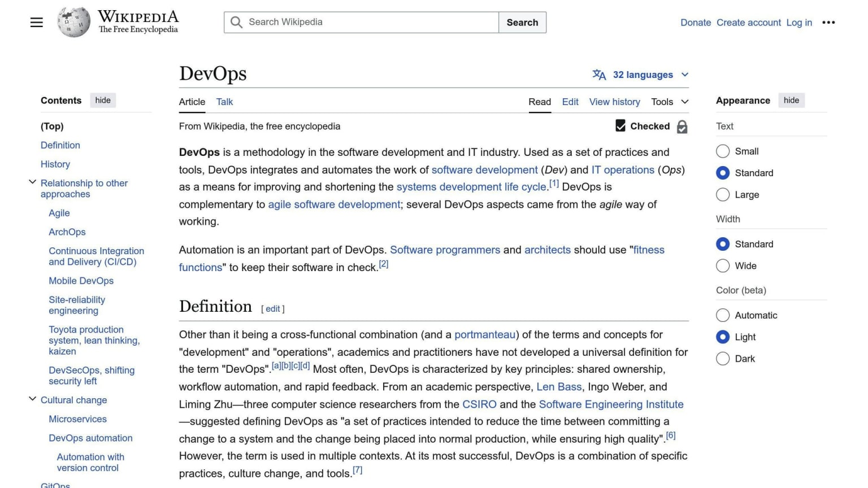Click the Wikipedia globe logo
This screenshot has width=868, height=488.
point(73,22)
